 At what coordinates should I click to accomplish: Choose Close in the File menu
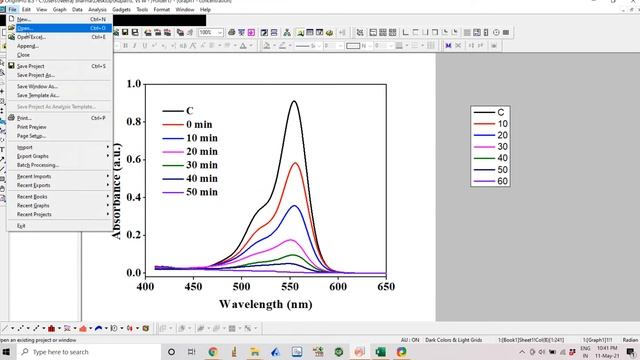click(x=60, y=55)
